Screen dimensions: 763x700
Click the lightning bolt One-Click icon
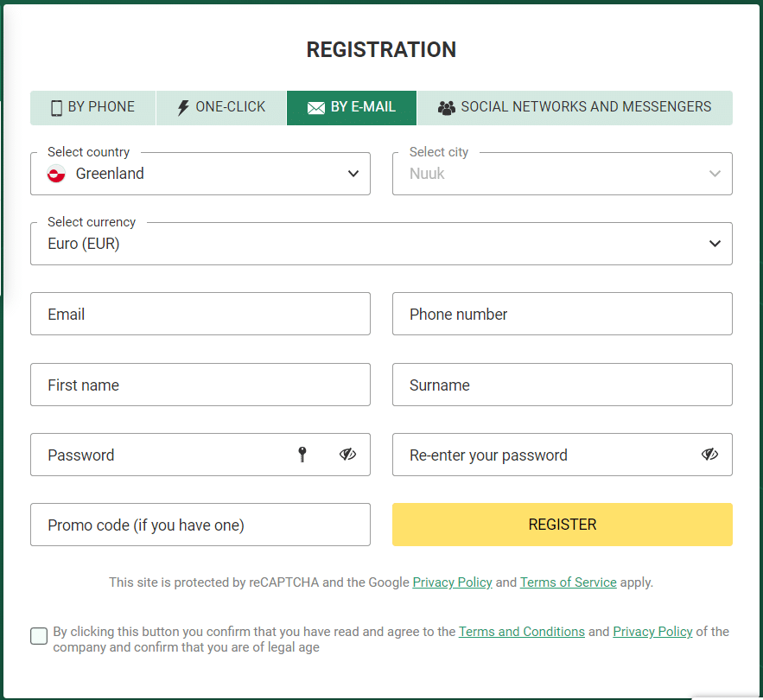(183, 107)
